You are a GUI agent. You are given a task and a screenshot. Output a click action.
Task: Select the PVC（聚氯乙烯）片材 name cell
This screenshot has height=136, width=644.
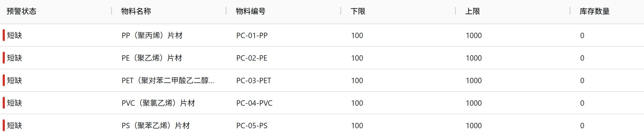[158, 103]
